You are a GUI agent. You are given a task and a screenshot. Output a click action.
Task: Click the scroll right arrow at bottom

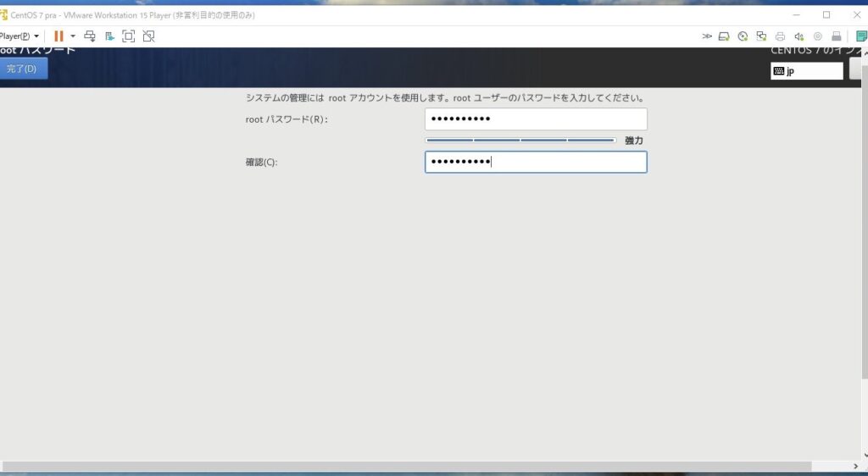tap(855, 467)
